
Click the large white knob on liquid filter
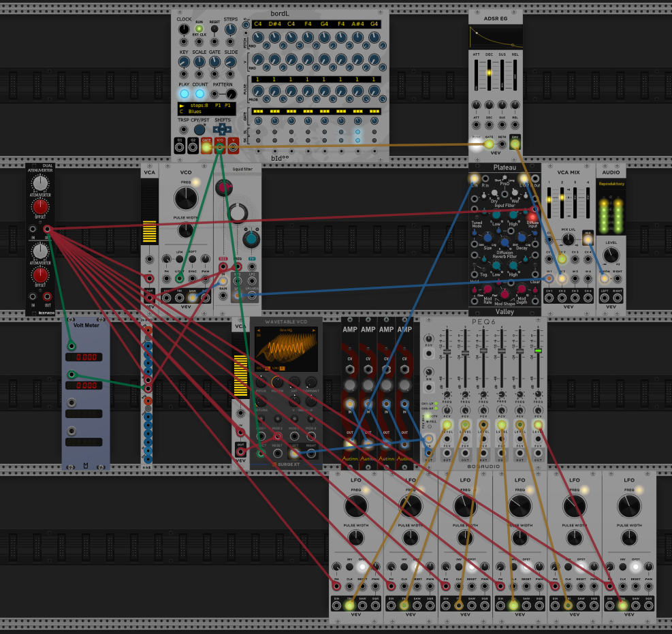click(238, 212)
